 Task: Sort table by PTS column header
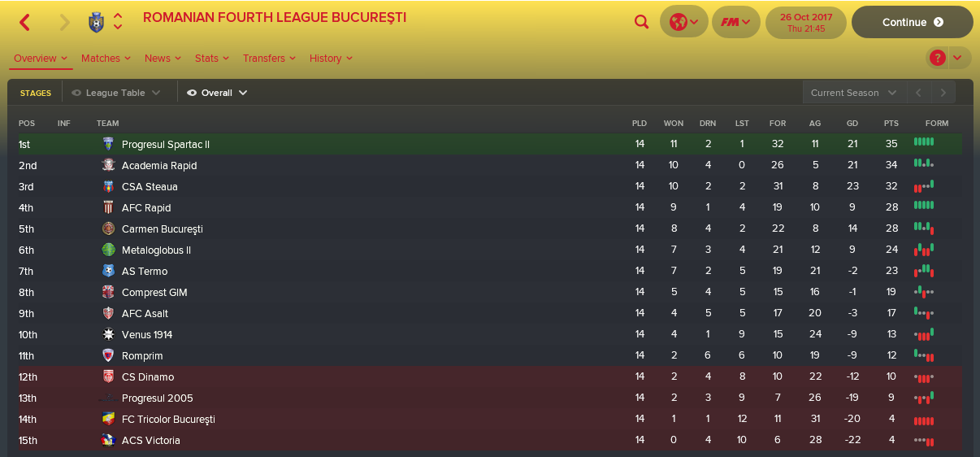coord(891,124)
